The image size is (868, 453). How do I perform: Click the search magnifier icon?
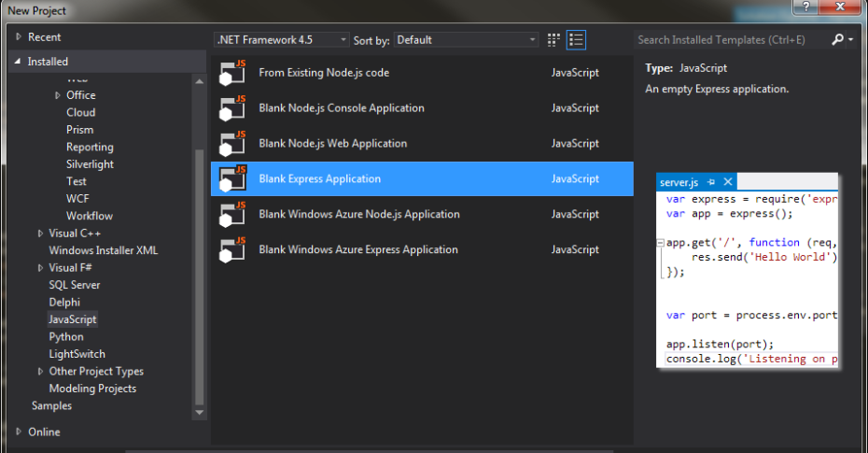coord(837,39)
